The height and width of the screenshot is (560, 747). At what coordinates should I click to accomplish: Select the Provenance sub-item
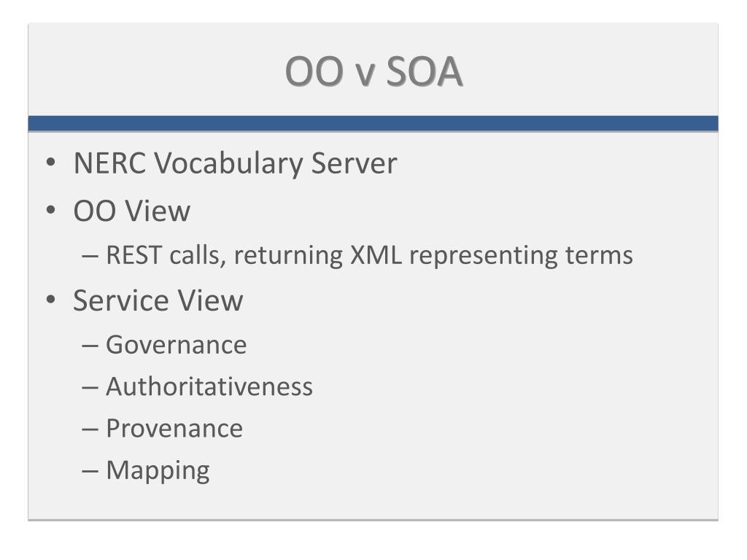pyautogui.click(x=174, y=428)
